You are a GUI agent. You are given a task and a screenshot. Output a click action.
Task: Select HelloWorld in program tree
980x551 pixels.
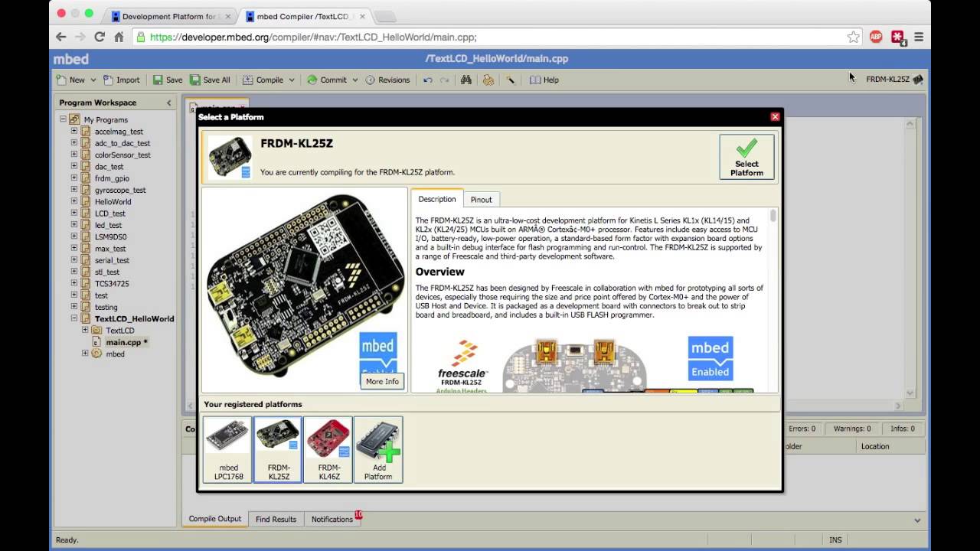[113, 201]
